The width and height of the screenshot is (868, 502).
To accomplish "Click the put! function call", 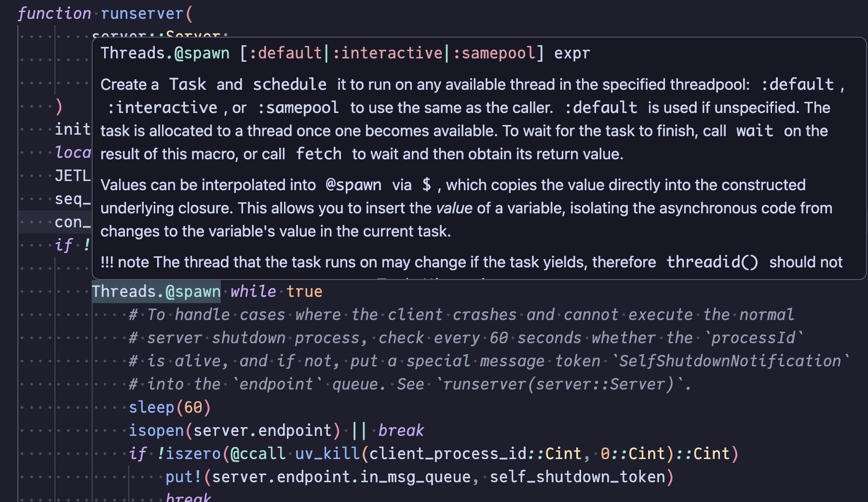I will click(x=183, y=477).
